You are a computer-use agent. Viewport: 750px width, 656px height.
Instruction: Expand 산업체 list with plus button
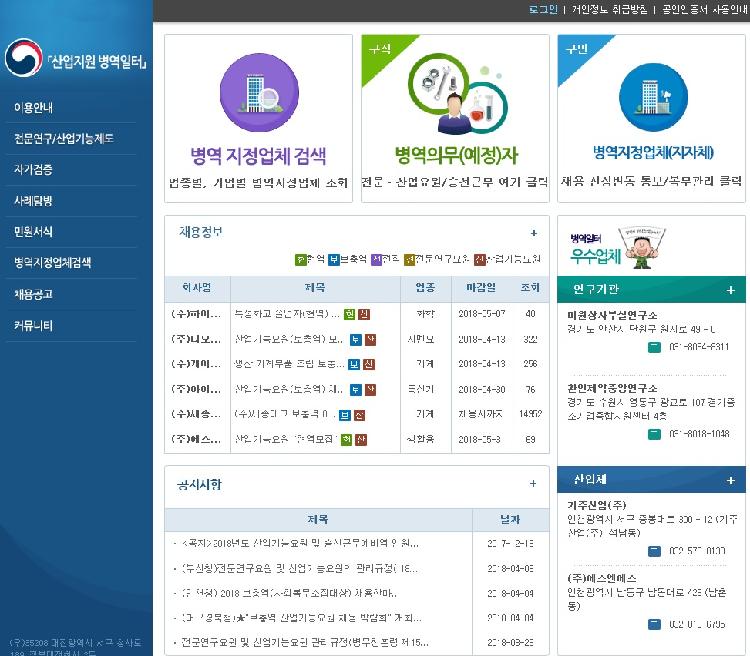coord(731,480)
